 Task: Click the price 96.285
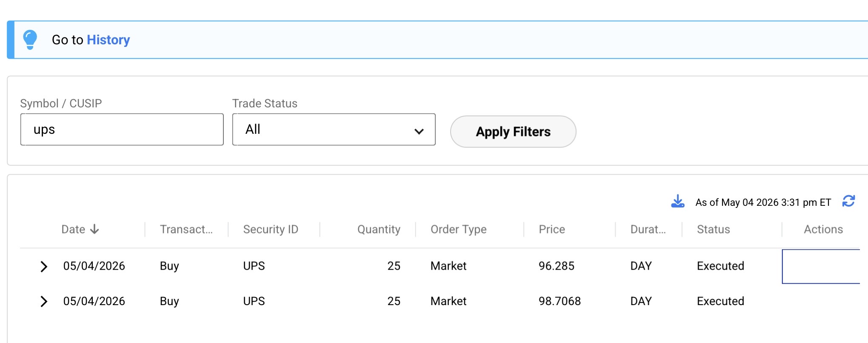[556, 266]
